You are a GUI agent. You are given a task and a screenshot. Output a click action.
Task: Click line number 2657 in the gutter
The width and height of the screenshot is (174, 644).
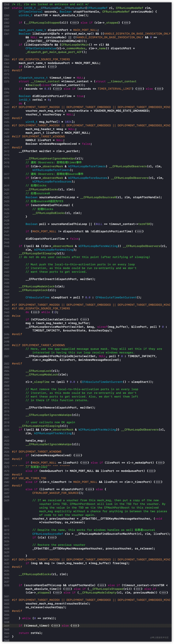pos(7,618)
